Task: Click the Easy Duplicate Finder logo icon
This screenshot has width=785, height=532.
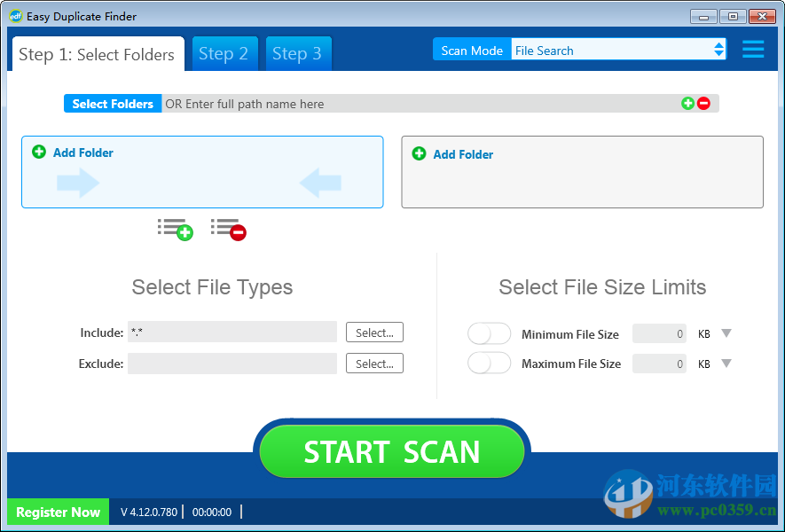Action: (x=15, y=16)
